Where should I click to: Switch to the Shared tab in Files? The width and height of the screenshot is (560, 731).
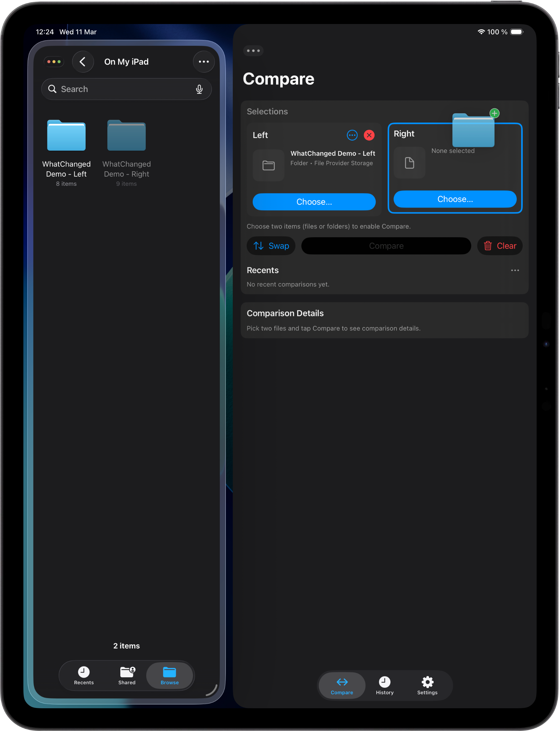pyautogui.click(x=127, y=675)
